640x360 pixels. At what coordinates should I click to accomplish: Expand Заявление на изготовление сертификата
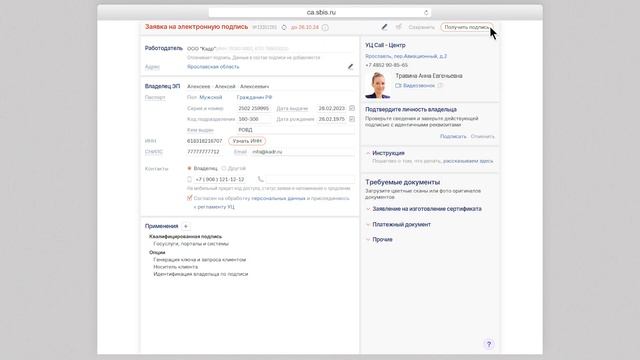pyautogui.click(x=427, y=209)
